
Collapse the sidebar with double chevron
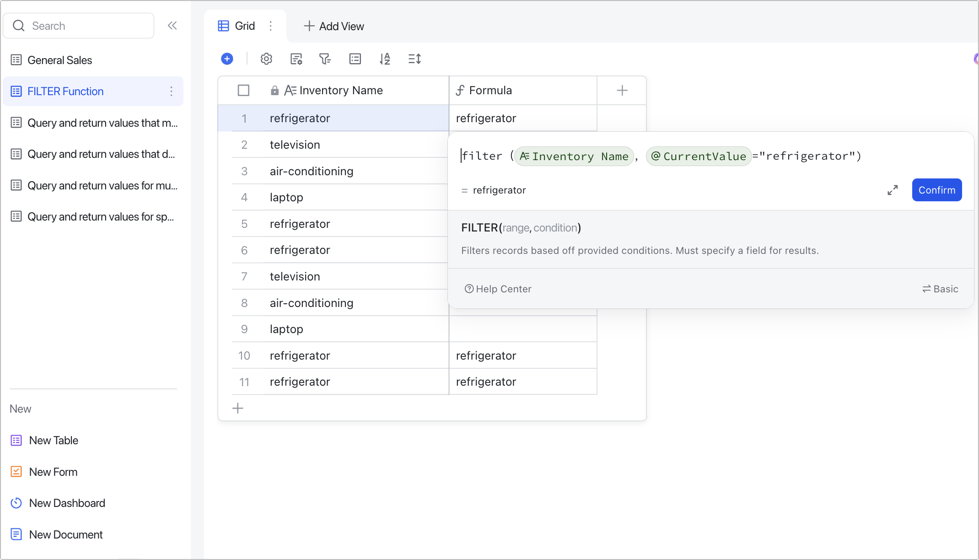172,26
